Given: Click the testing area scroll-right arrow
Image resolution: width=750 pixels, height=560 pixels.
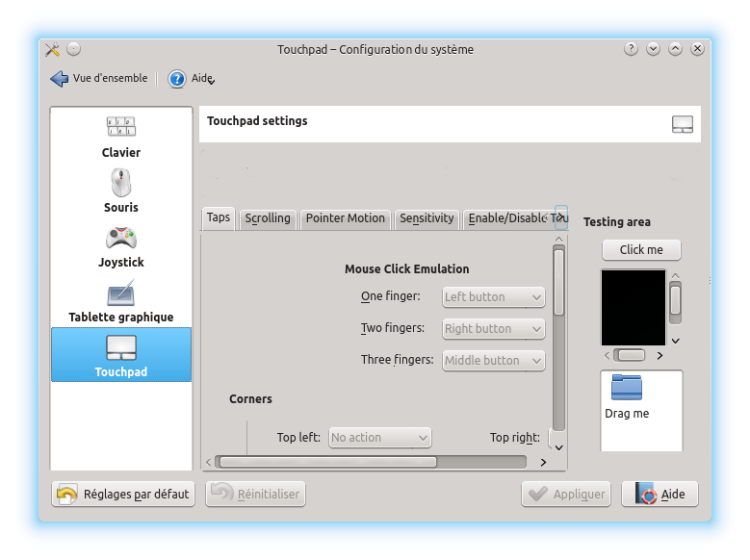Looking at the screenshot, I should tap(659, 355).
